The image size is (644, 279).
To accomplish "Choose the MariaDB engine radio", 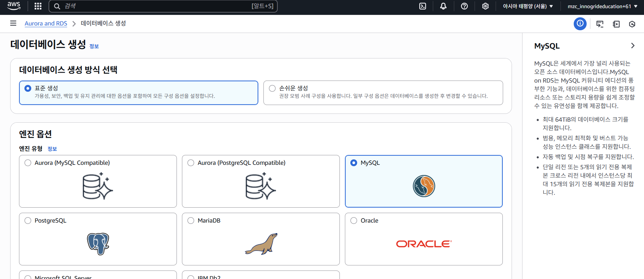I will 191,221.
